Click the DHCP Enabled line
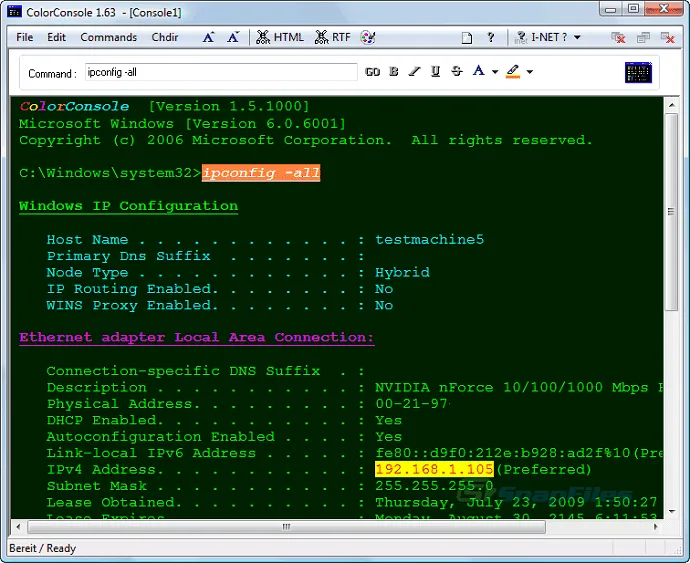The height and width of the screenshot is (563, 690). point(224,420)
